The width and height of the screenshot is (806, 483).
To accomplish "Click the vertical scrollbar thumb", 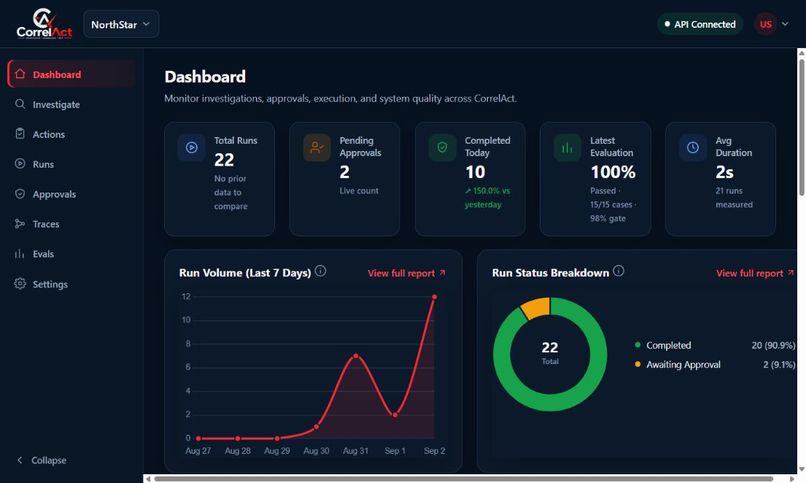I will pos(801,127).
